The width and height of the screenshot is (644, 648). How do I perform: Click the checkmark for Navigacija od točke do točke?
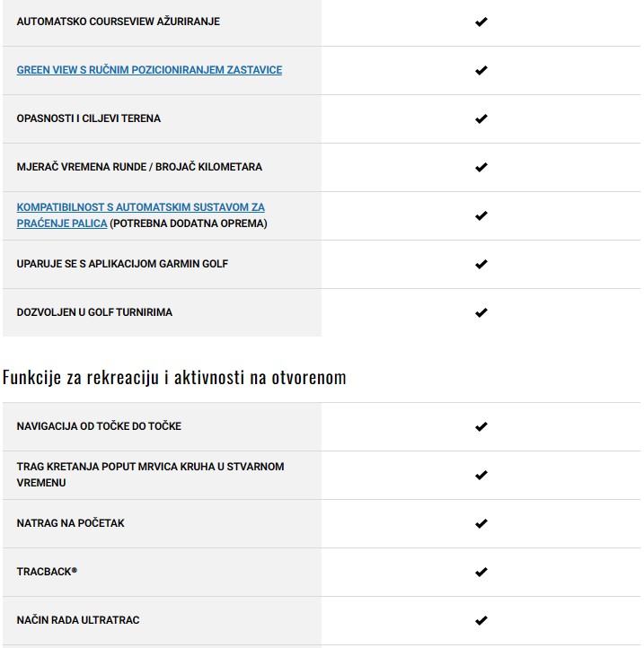pyautogui.click(x=481, y=426)
